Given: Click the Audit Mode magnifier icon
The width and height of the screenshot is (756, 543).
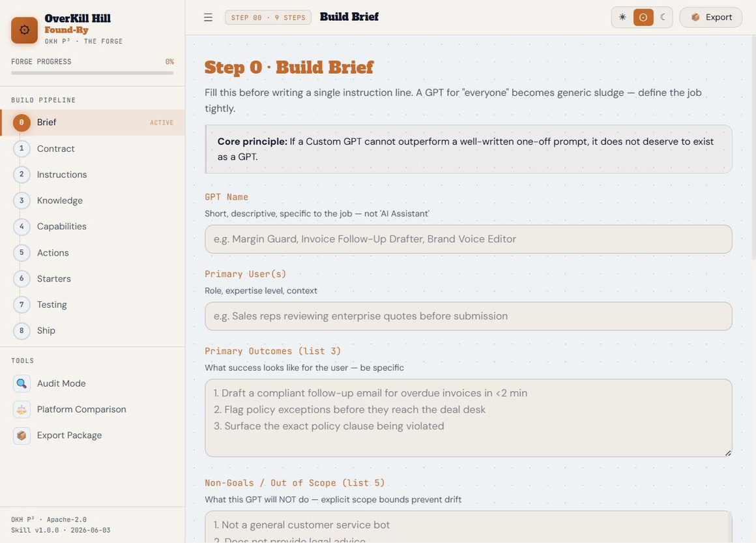Looking at the screenshot, I should (22, 383).
